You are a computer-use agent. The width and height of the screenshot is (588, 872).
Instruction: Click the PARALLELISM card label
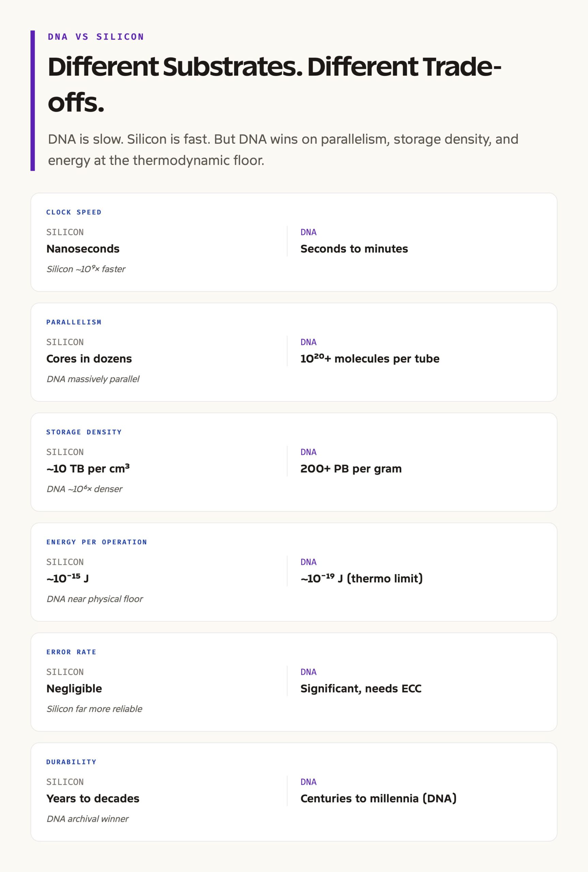click(x=74, y=322)
